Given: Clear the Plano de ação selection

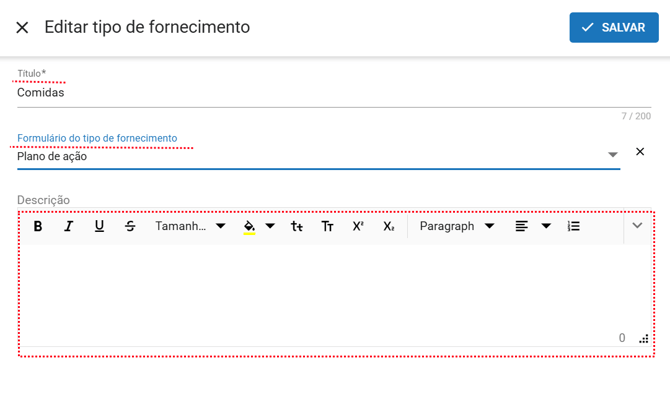Looking at the screenshot, I should pyautogui.click(x=640, y=152).
